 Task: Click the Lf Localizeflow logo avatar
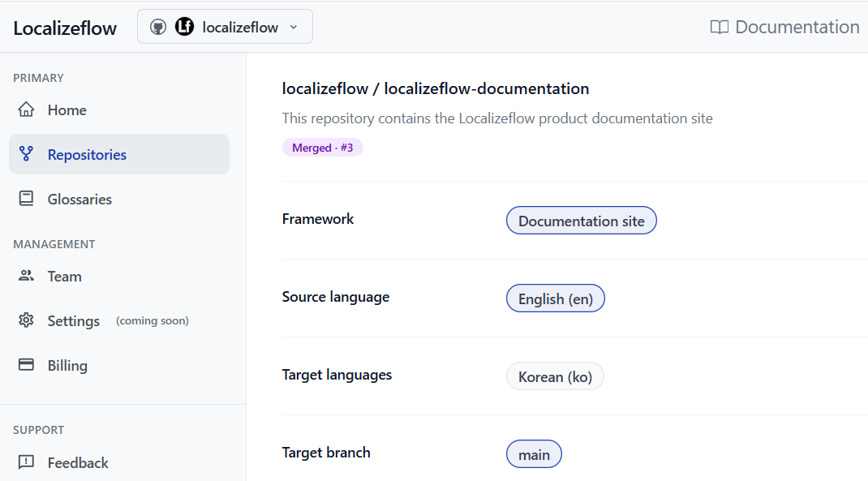click(185, 26)
